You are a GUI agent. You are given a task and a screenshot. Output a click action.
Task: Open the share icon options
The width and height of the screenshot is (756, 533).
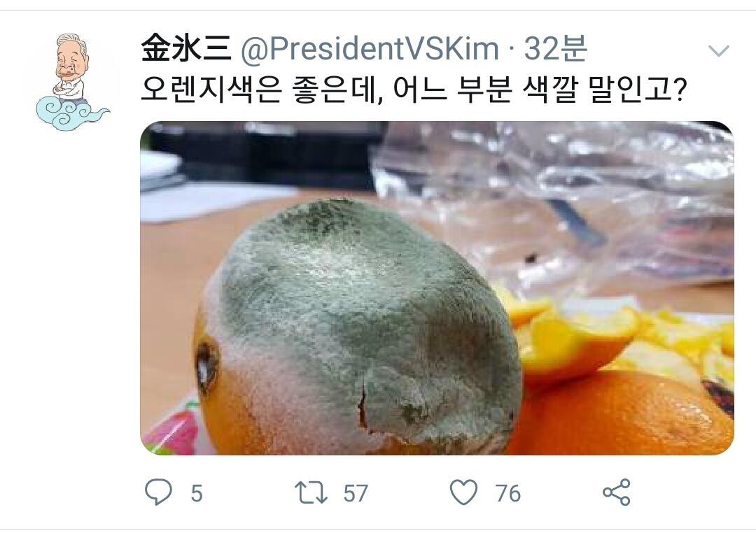coord(617,492)
